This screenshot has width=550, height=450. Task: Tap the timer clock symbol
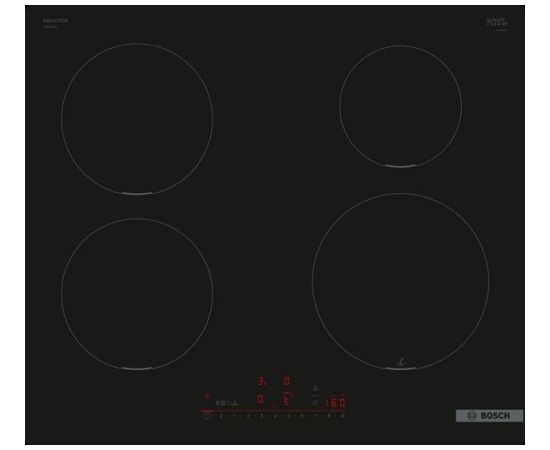click(x=315, y=403)
